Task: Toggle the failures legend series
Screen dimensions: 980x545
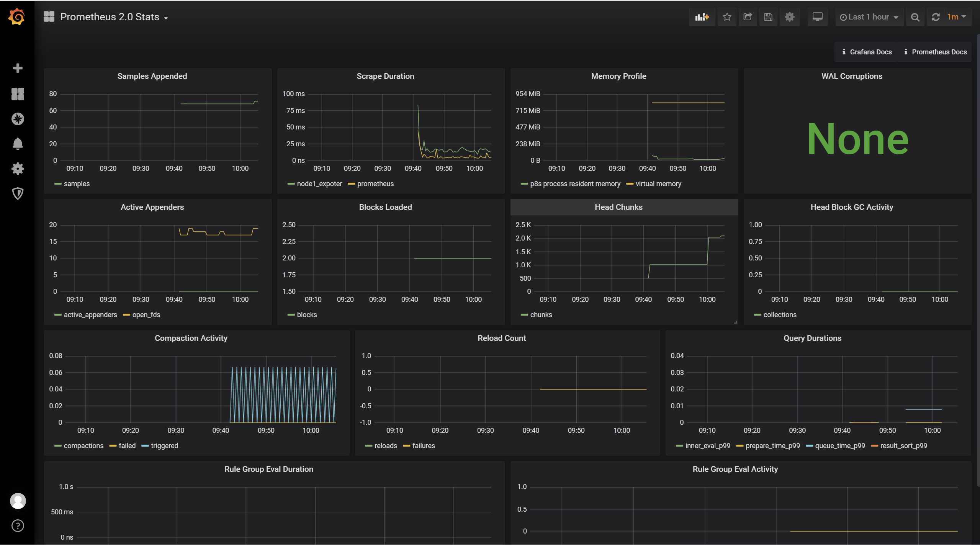Action: point(424,446)
